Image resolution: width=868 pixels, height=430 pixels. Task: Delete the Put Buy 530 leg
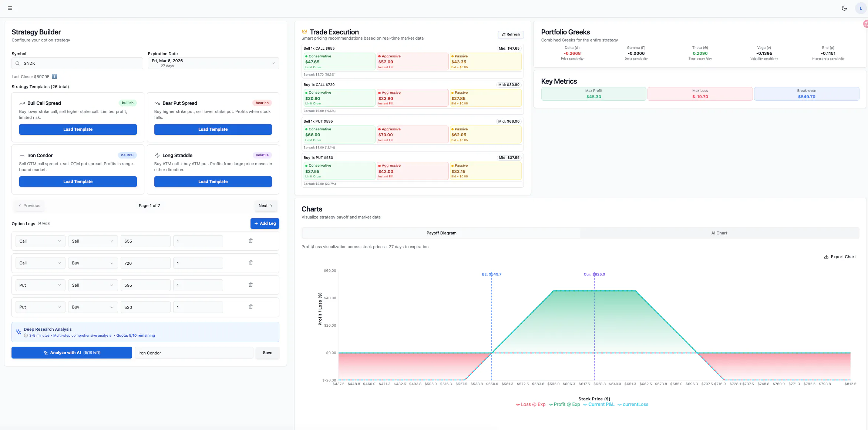(250, 307)
